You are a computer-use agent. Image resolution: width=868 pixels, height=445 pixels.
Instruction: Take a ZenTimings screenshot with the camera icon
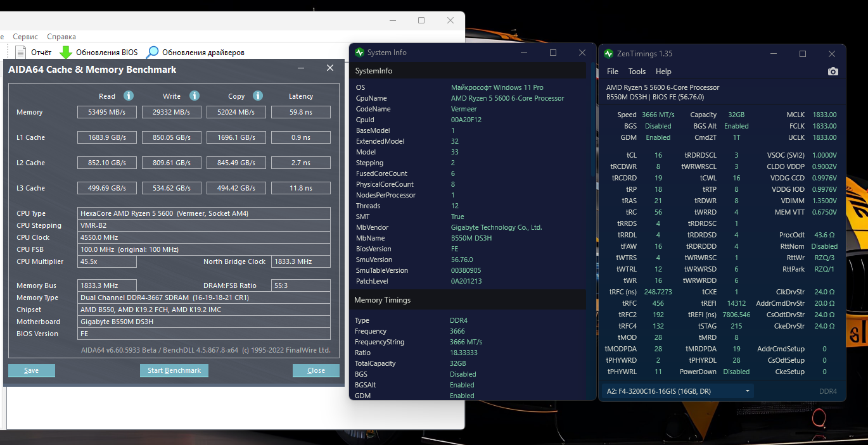(833, 72)
